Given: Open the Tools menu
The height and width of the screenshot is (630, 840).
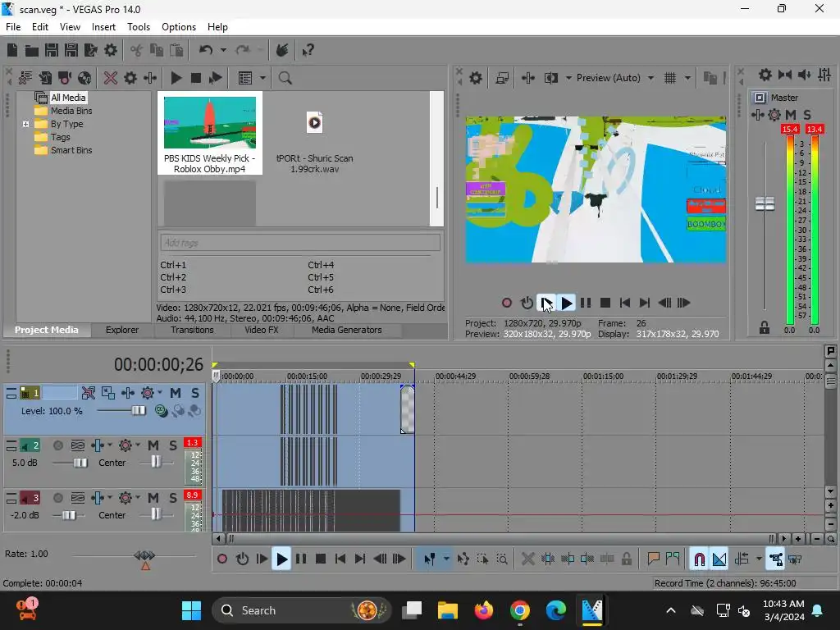Looking at the screenshot, I should point(138,27).
